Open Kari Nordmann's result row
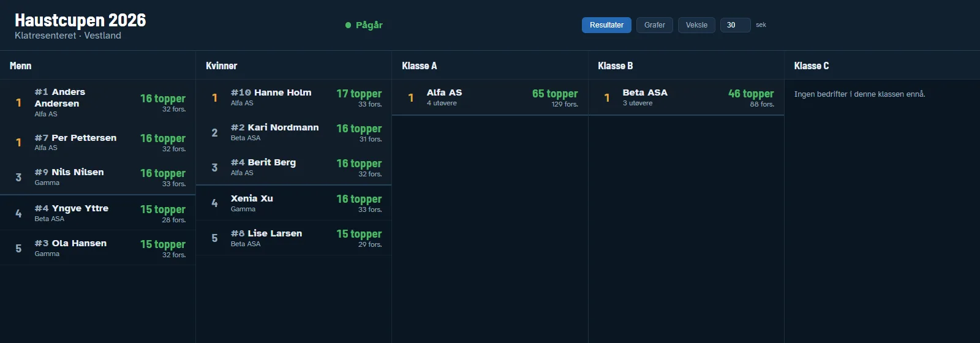This screenshot has width=980, height=343. point(294,132)
